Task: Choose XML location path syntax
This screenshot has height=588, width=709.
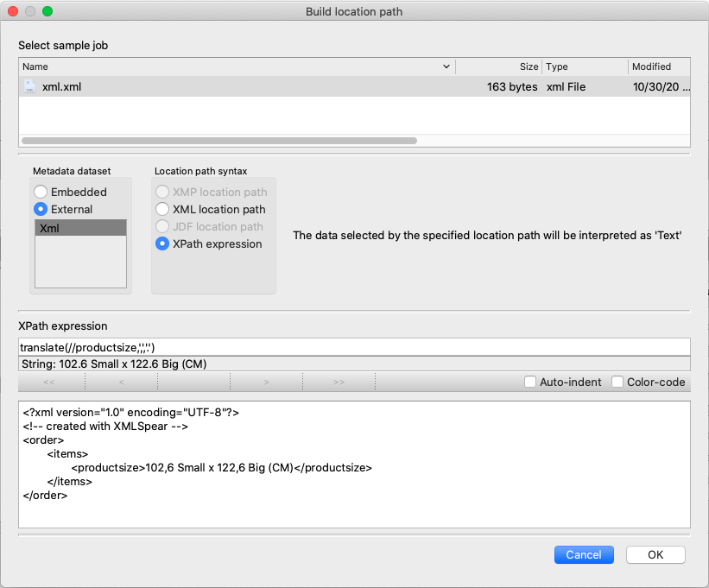Action: (162, 209)
